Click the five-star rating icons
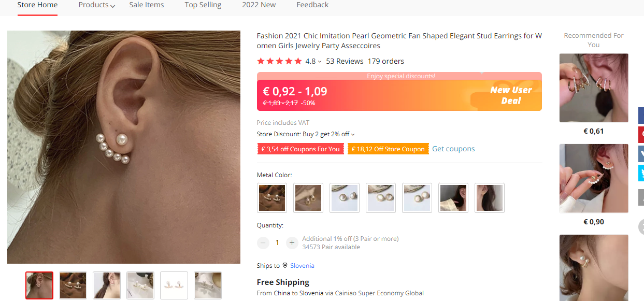This screenshot has width=644, height=301. coord(279,61)
